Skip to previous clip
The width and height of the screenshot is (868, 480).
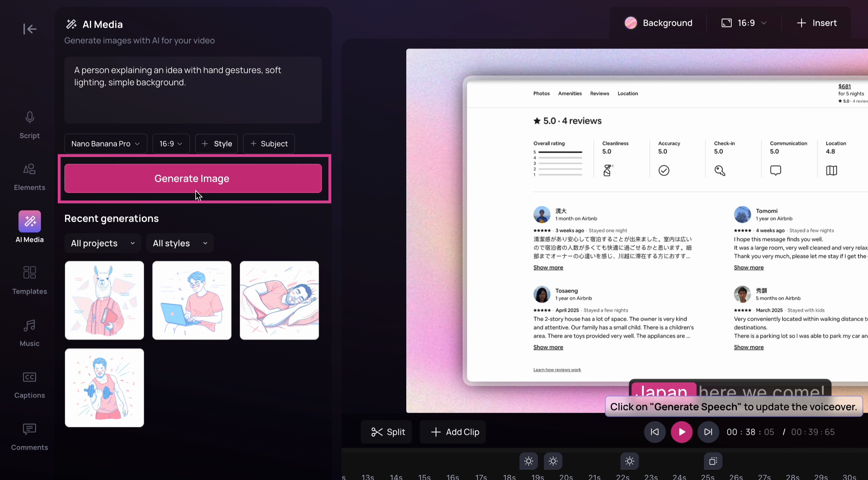pos(654,432)
